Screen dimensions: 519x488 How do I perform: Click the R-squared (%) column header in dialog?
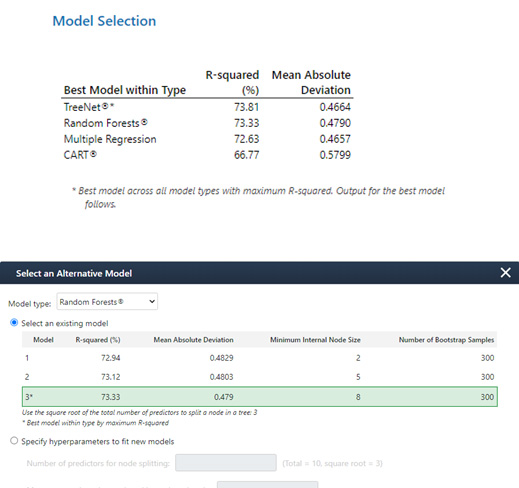98,340
